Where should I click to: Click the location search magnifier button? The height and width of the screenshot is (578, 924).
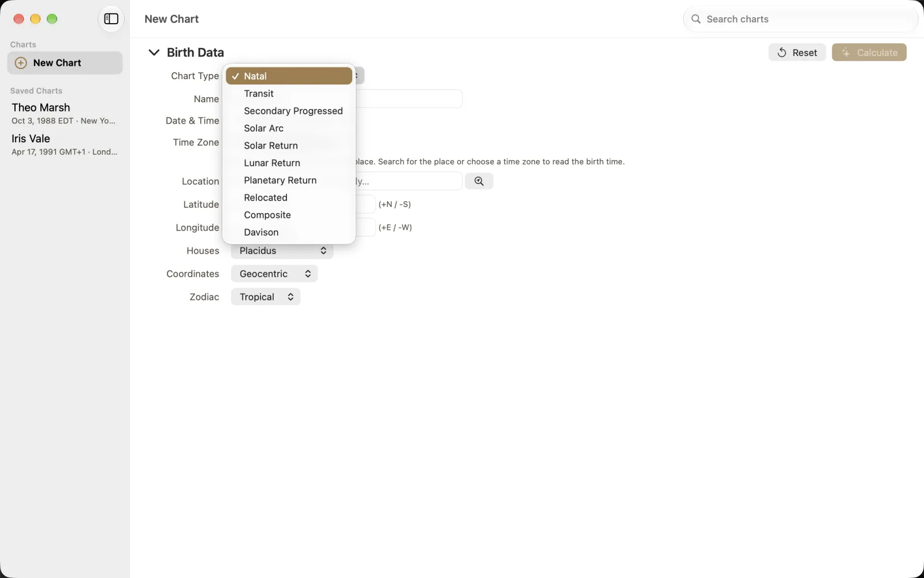[x=479, y=181]
